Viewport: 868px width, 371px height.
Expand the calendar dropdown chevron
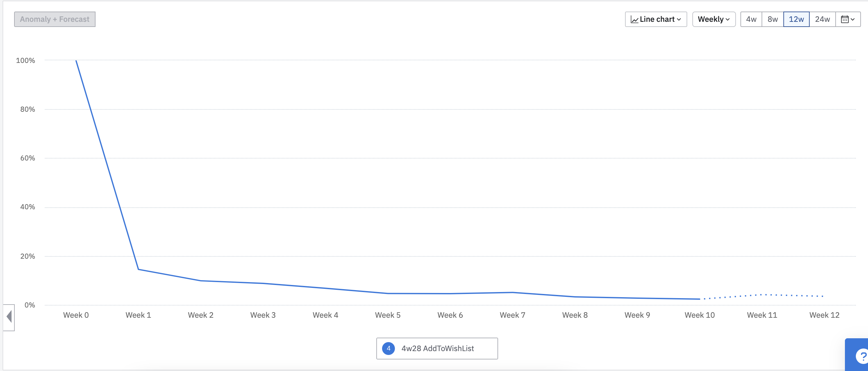[853, 19]
